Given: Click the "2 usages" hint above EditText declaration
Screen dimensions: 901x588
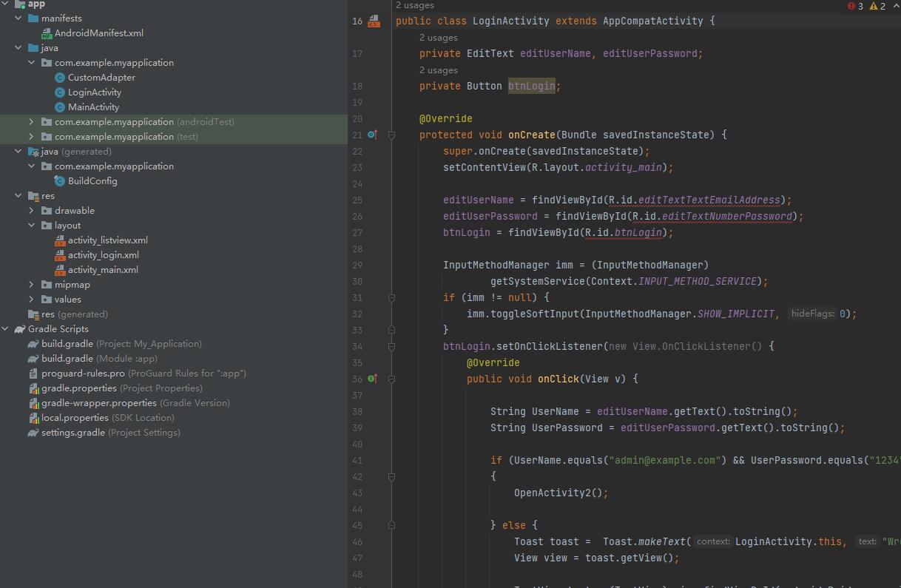Looking at the screenshot, I should (438, 38).
